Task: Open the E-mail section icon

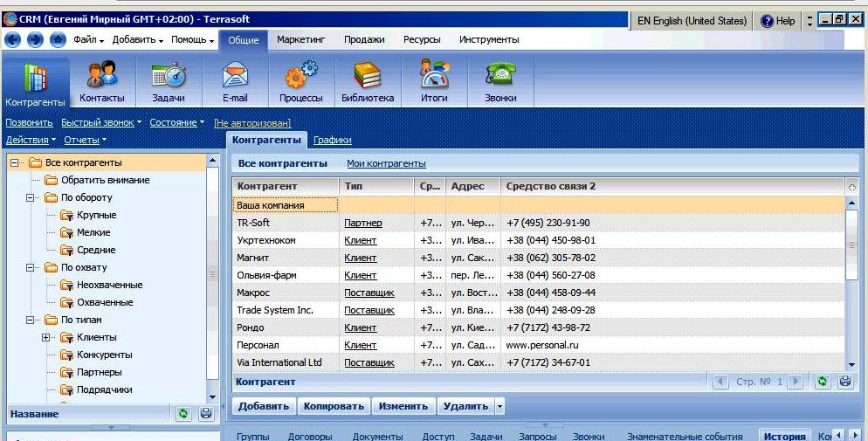Action: (235, 82)
